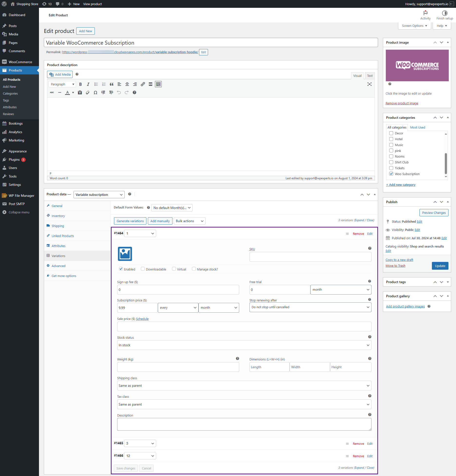The height and width of the screenshot is (476, 456).
Task: Check the Downloadable option
Action: pos(143,269)
